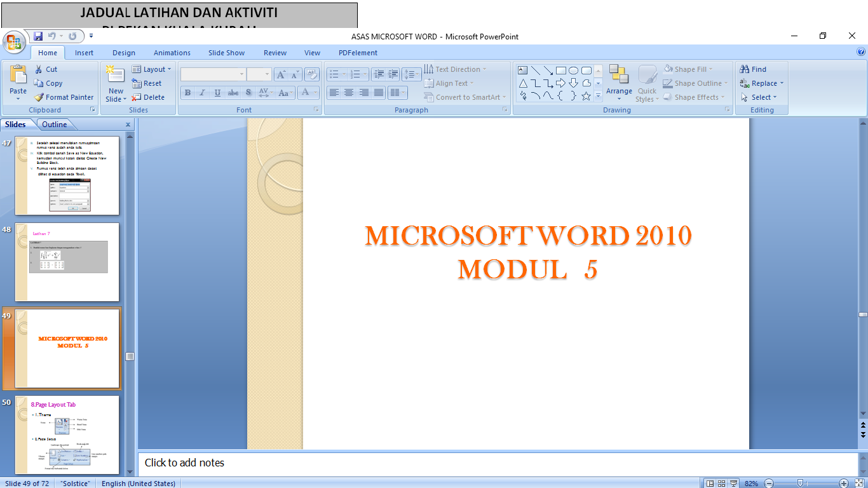The width and height of the screenshot is (868, 488).
Task: Toggle Italic formatting
Action: [203, 93]
